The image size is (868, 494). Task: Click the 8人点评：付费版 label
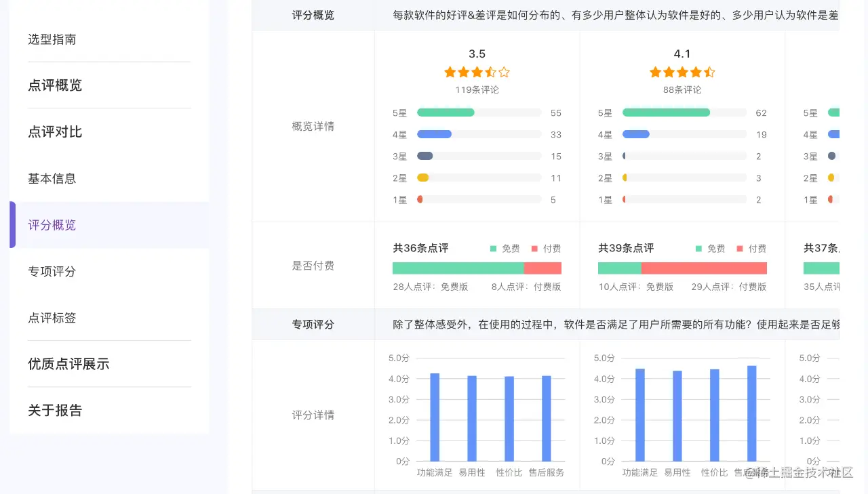pyautogui.click(x=526, y=287)
